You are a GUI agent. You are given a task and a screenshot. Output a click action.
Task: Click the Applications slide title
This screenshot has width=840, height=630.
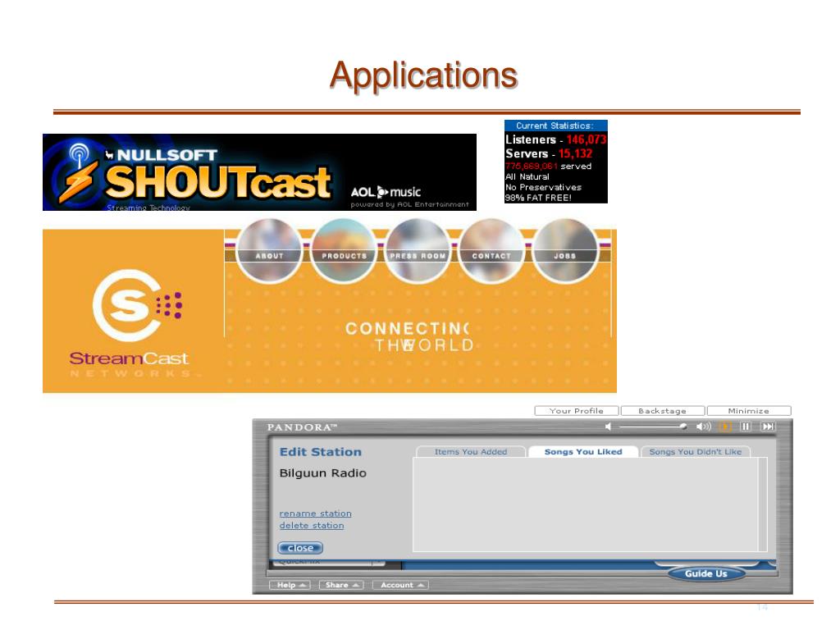point(423,75)
